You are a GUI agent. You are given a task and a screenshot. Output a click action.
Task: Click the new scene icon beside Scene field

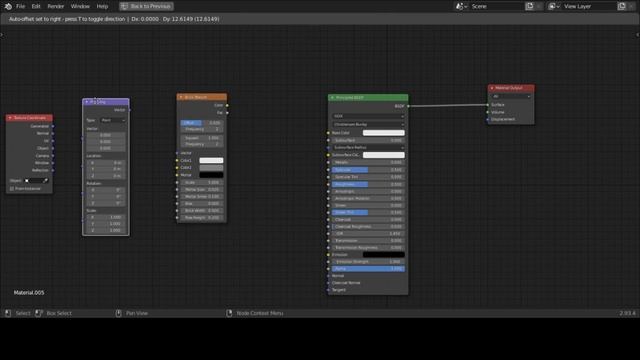click(x=530, y=6)
